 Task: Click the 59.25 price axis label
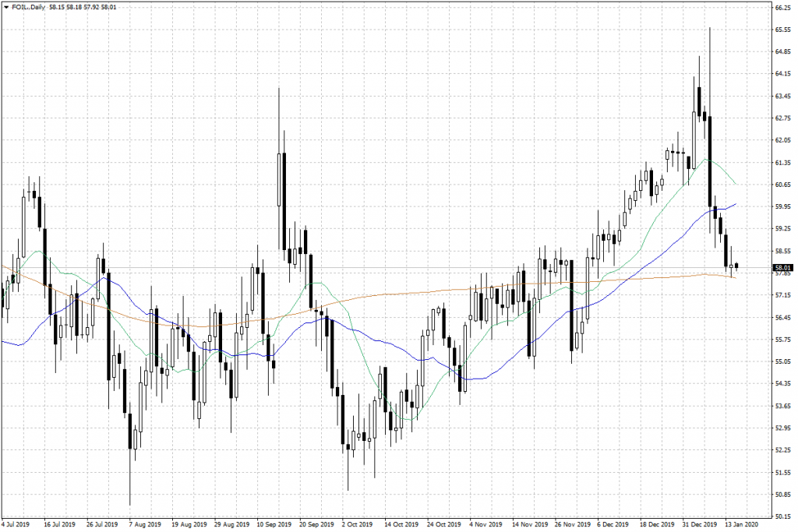click(x=782, y=229)
